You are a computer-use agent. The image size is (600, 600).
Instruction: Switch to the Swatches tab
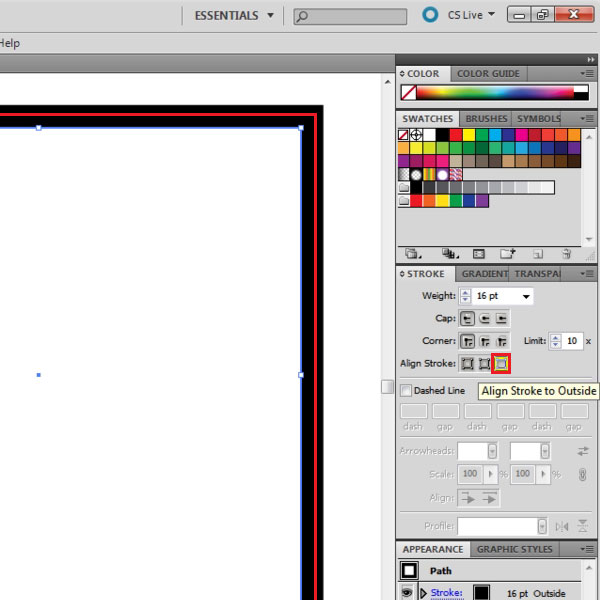(427, 119)
